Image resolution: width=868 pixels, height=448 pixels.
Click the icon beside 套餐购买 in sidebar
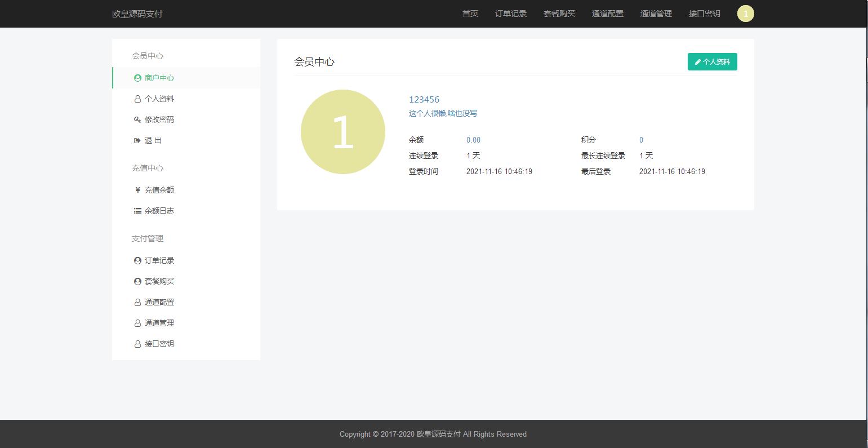click(x=137, y=282)
